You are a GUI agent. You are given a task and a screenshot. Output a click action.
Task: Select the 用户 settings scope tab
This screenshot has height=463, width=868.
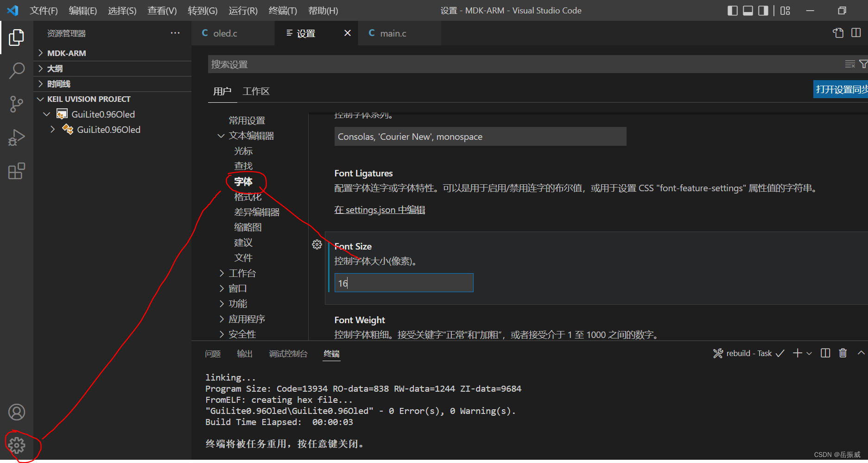tap(222, 91)
